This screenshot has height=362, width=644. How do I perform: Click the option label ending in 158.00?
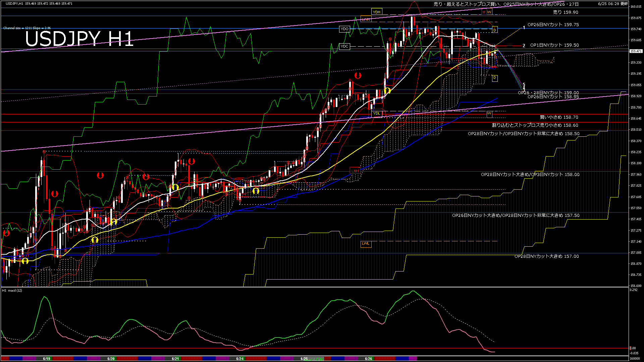pos(530,175)
